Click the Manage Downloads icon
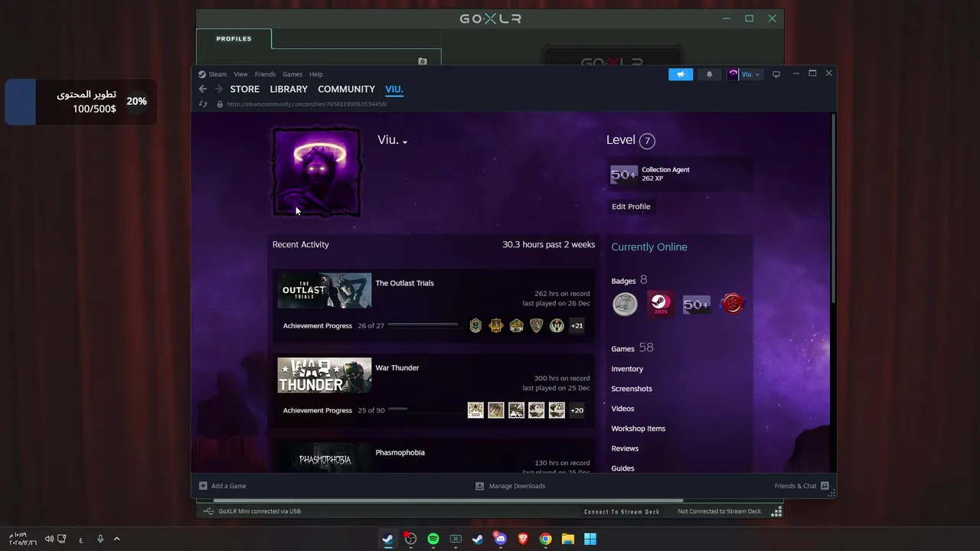Image resolution: width=980 pixels, height=551 pixels. [x=479, y=486]
